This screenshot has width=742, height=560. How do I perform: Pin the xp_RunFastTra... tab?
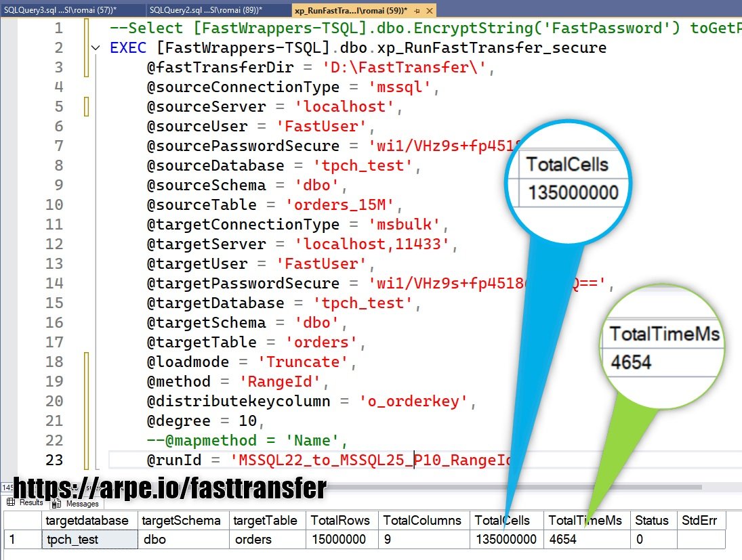coord(417,10)
